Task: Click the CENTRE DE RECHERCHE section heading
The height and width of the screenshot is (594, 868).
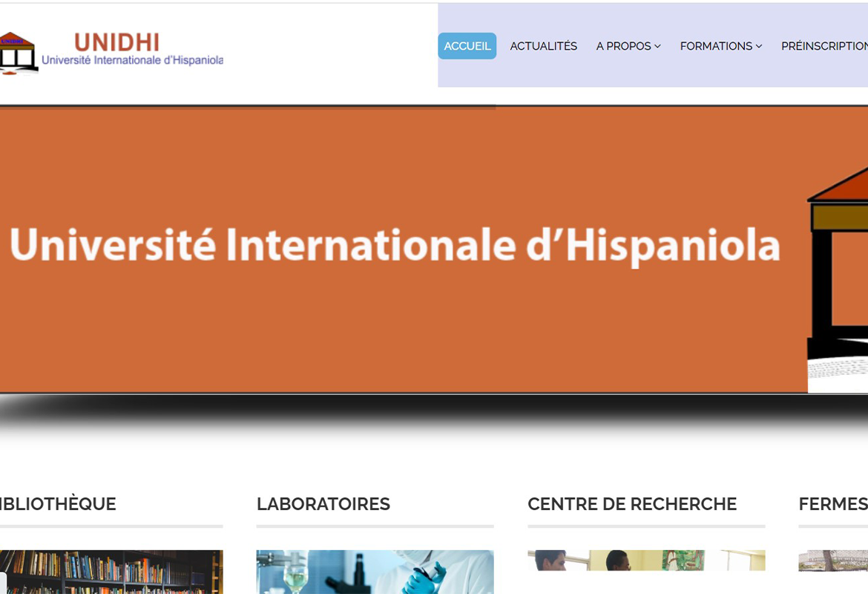Action: pyautogui.click(x=632, y=503)
